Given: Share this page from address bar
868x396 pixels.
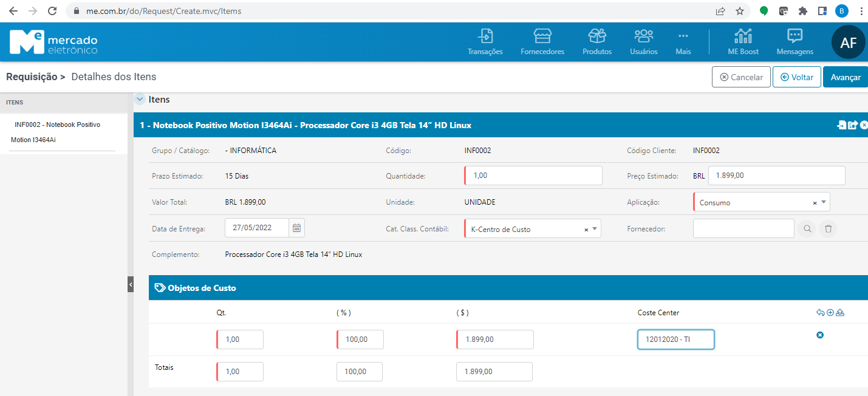Looking at the screenshot, I should [x=720, y=11].
